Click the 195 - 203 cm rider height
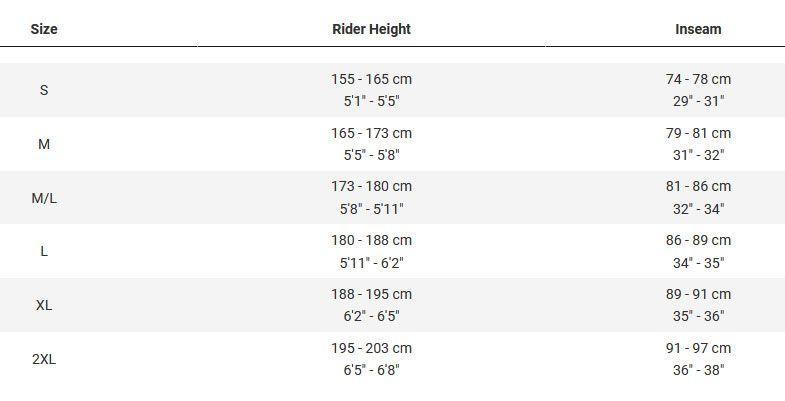Image resolution: width=785 pixels, height=401 pixels. point(371,348)
